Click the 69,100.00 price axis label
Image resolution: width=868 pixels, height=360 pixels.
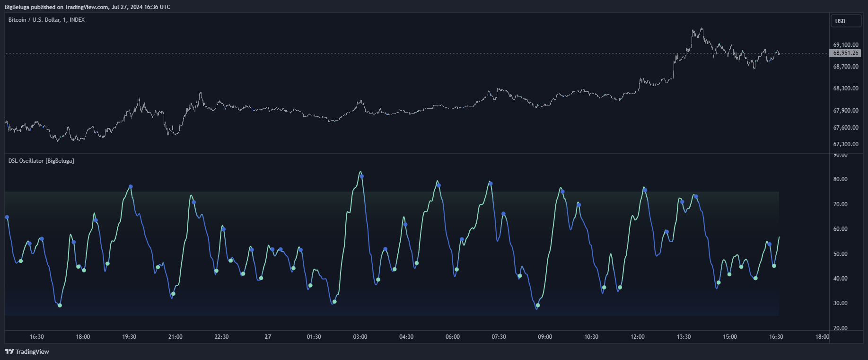846,45
